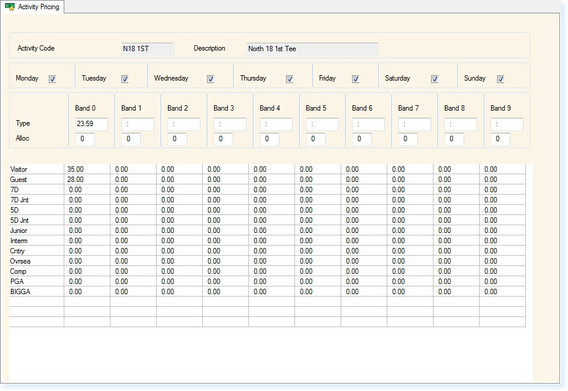Screen dimensions: 568x391
Task: Click the Band 8 Alloc field
Action: (454, 139)
